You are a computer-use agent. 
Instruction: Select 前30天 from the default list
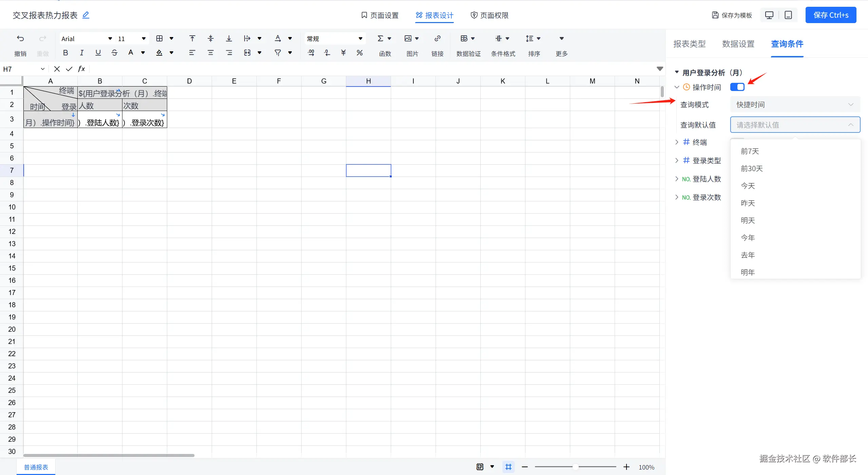(752, 168)
